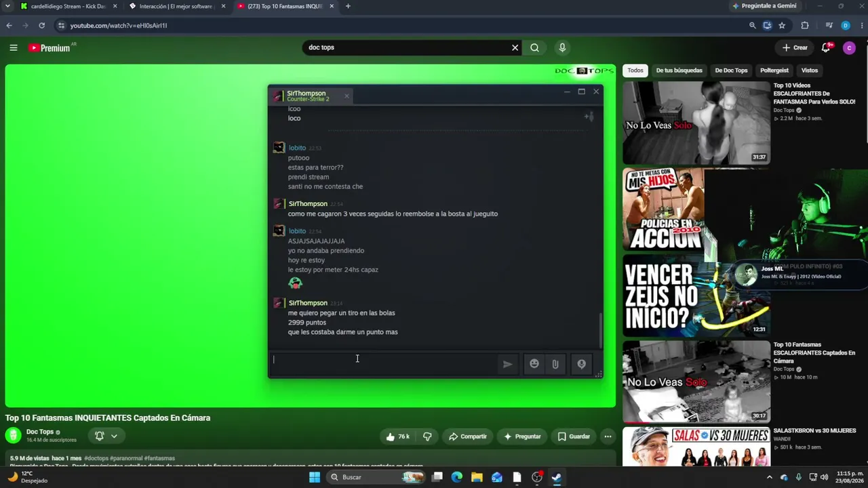
Task: Send the chat message with the arrow button
Action: coord(507,364)
